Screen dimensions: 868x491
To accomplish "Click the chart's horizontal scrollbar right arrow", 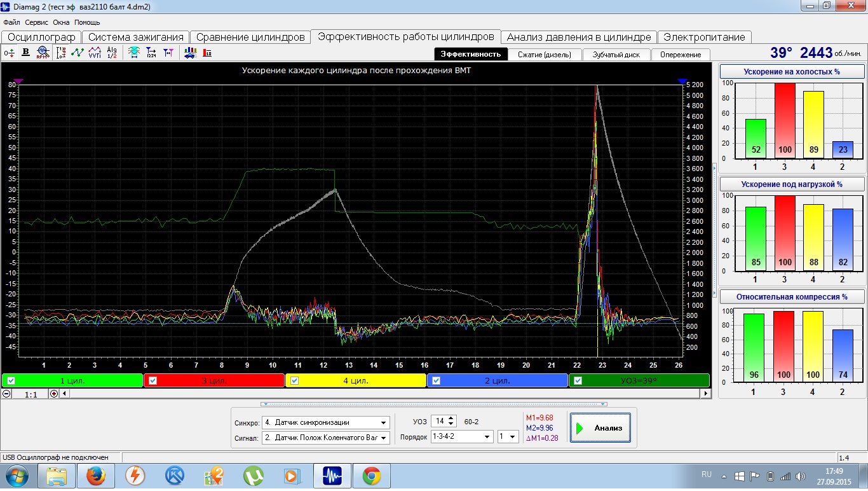I will (706, 394).
